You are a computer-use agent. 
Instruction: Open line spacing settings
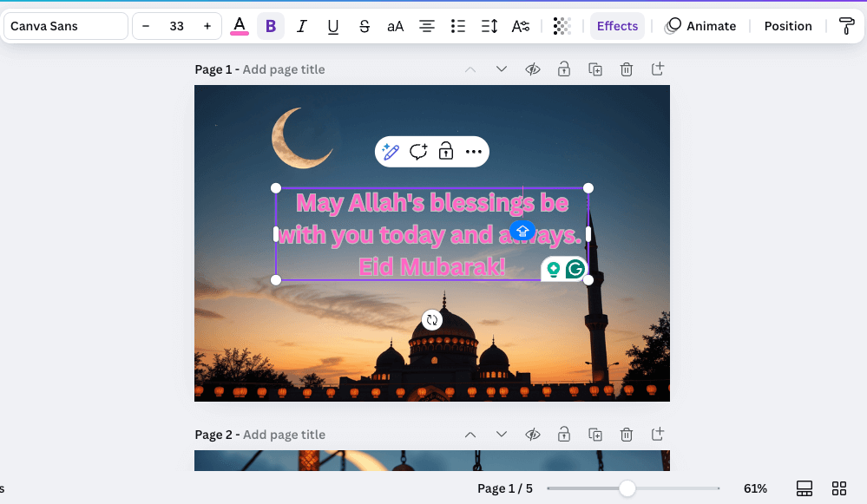click(489, 26)
